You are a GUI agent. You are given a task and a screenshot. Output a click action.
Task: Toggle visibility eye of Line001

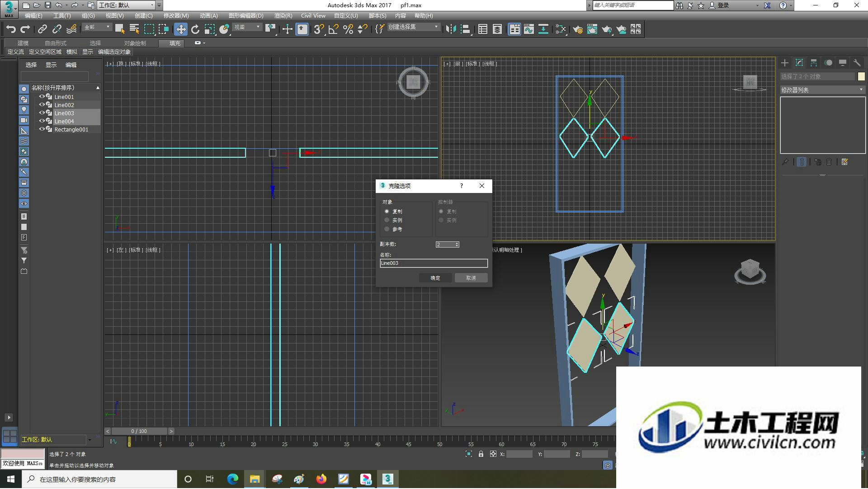[42, 97]
